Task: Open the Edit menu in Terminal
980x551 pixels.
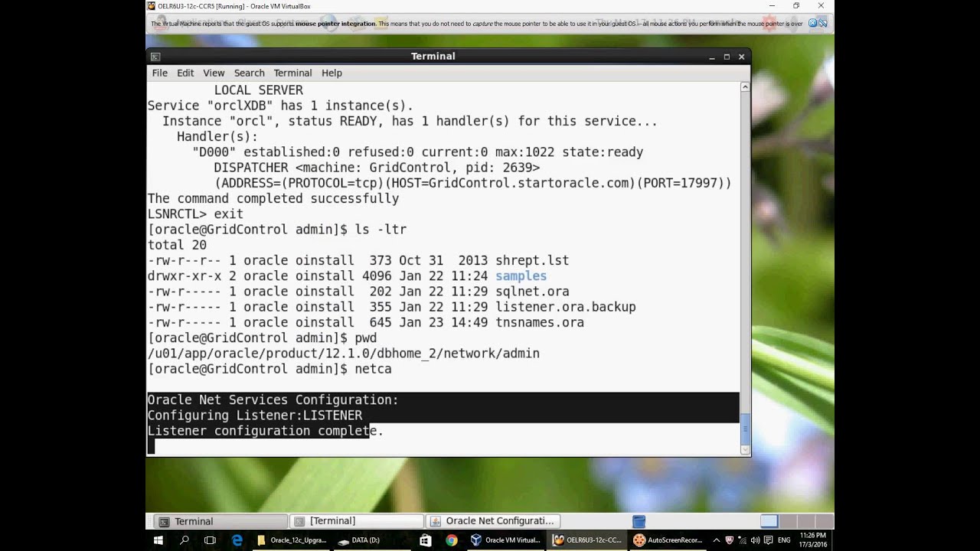Action: pyautogui.click(x=185, y=73)
